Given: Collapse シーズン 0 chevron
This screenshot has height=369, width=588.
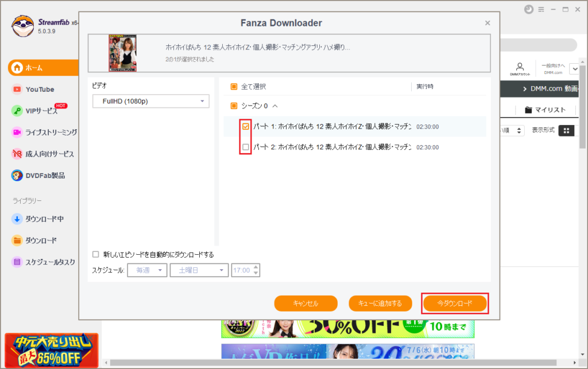Looking at the screenshot, I should click(275, 106).
